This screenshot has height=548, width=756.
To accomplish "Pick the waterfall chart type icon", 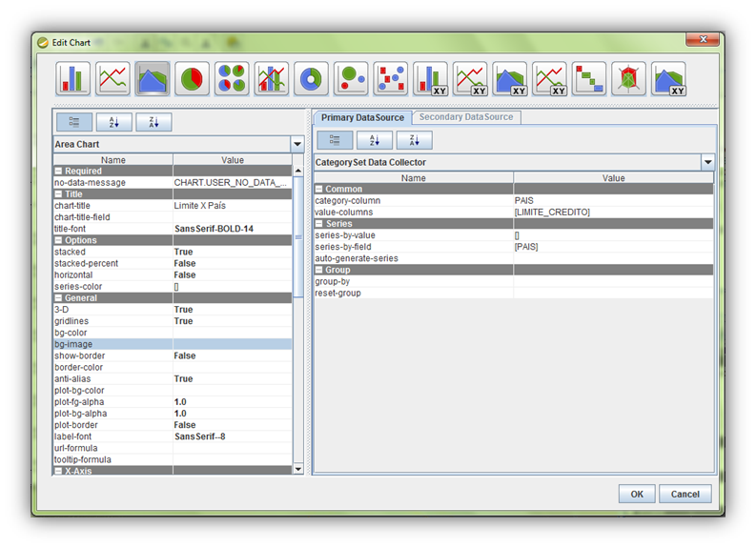I will (x=589, y=79).
